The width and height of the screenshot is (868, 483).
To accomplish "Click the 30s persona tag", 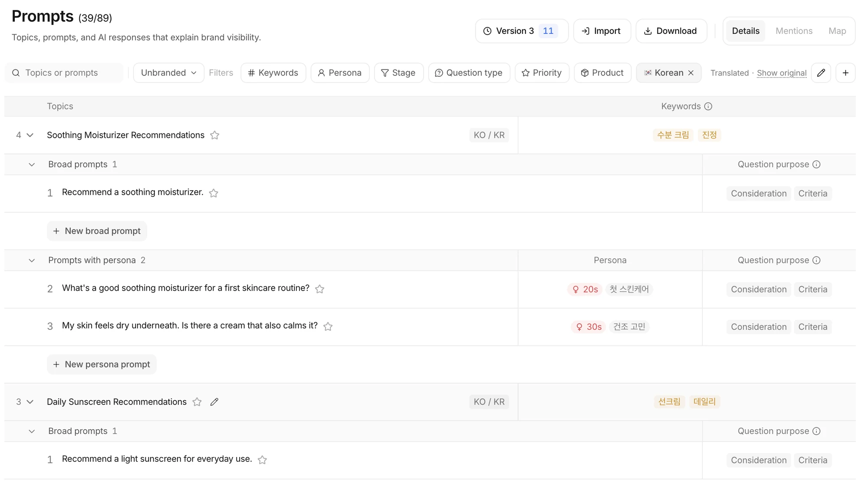I will click(589, 327).
